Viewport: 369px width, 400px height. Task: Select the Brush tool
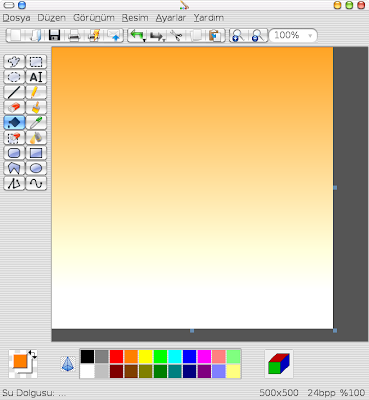36,108
